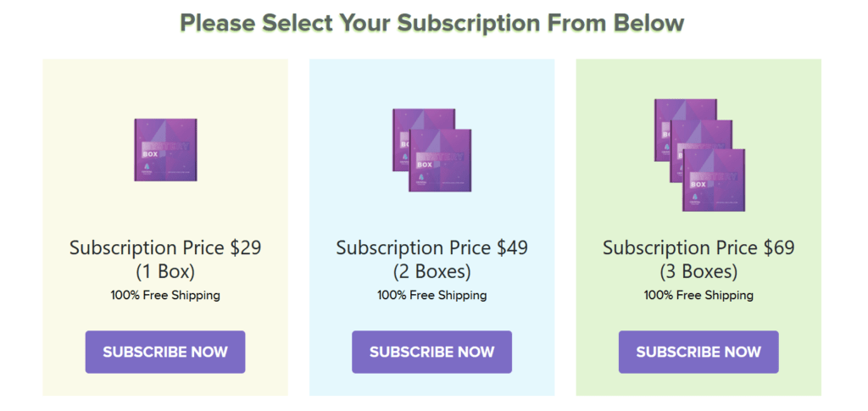Select the 'Subscription Price $29' text
Viewport: 868px width, 411px height.
[165, 247]
